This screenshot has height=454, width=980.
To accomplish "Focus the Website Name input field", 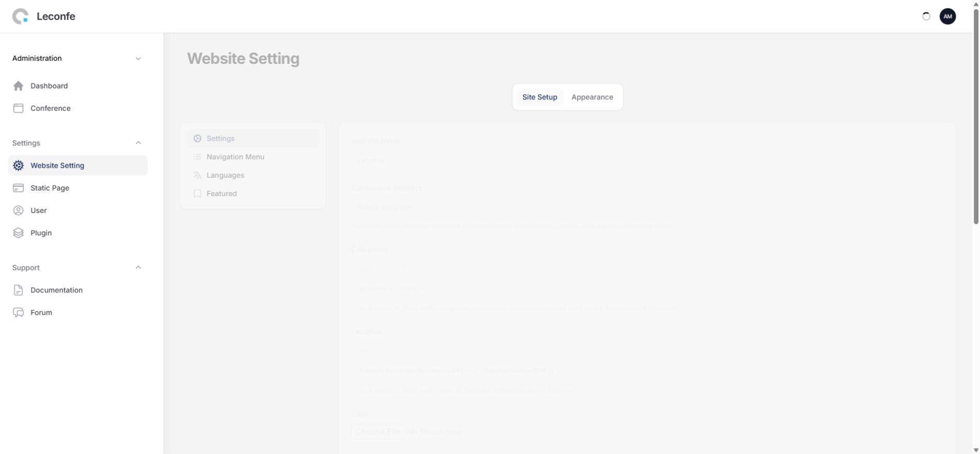I will 647,160.
